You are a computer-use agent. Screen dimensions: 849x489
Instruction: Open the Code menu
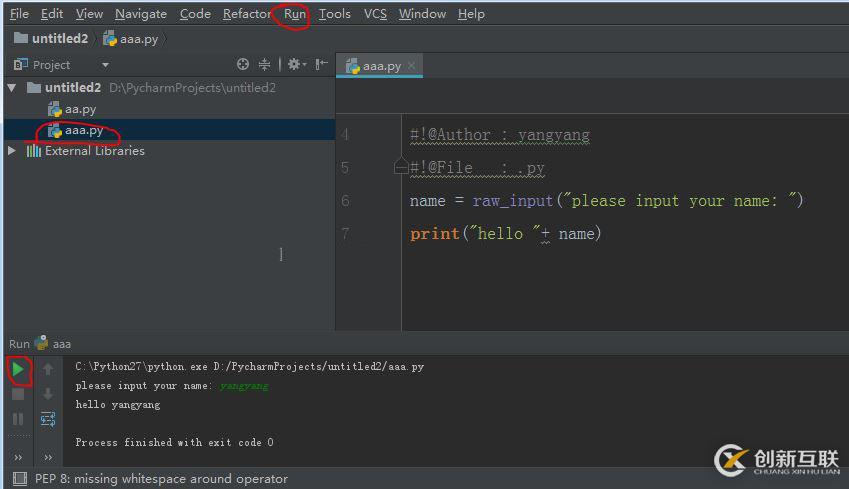click(x=195, y=14)
